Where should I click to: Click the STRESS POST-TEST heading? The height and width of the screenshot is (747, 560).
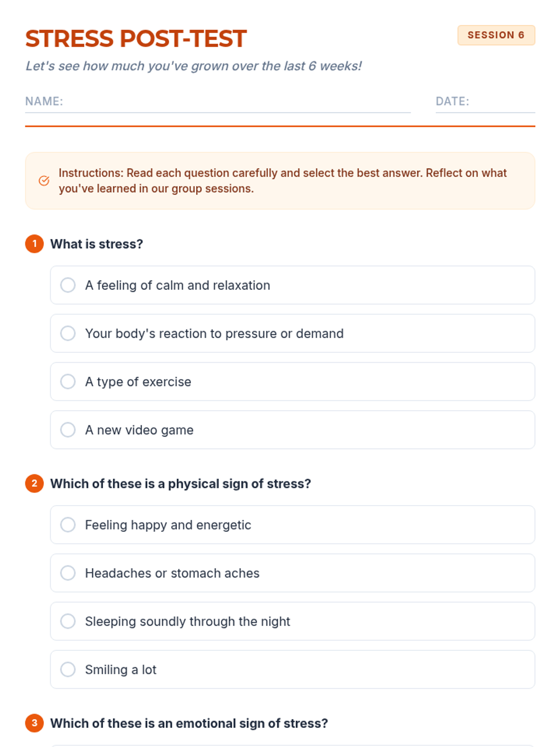[136, 39]
